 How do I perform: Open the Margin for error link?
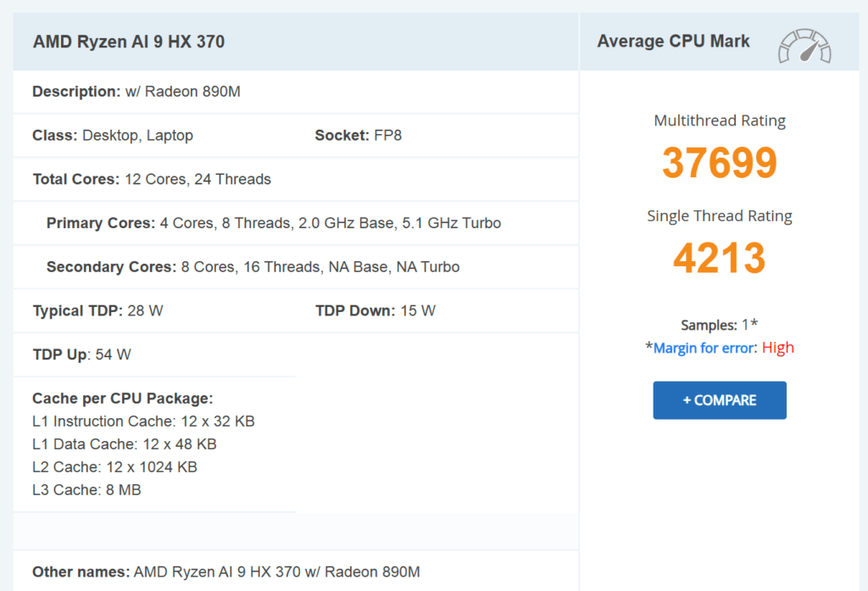704,348
